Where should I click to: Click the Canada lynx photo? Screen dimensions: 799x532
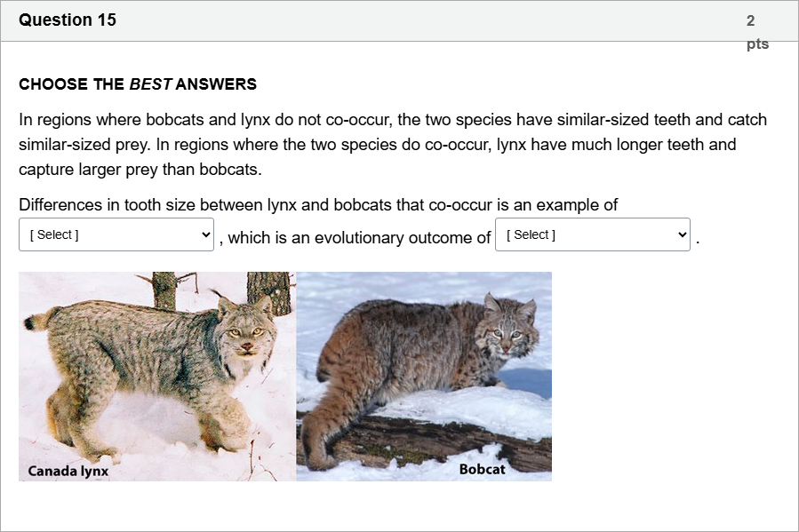156,373
